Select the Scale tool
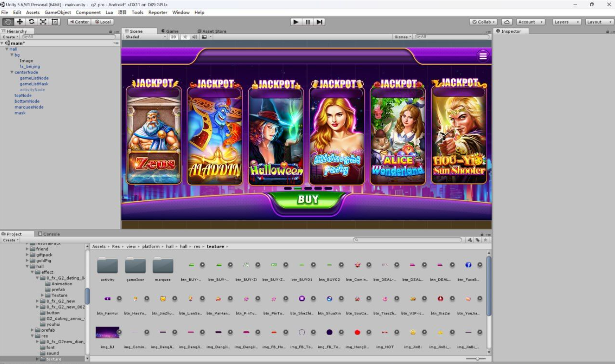Image resolution: width=615 pixels, height=364 pixels. [x=43, y=22]
